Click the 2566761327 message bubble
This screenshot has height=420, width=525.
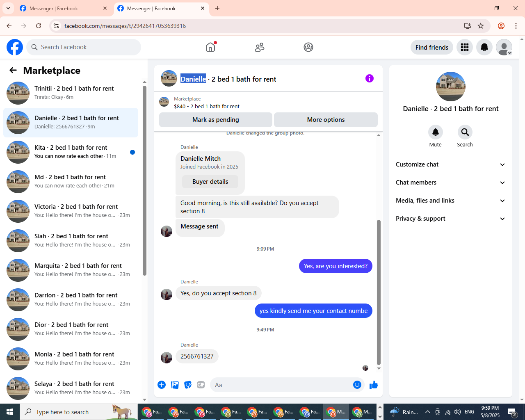(x=197, y=356)
